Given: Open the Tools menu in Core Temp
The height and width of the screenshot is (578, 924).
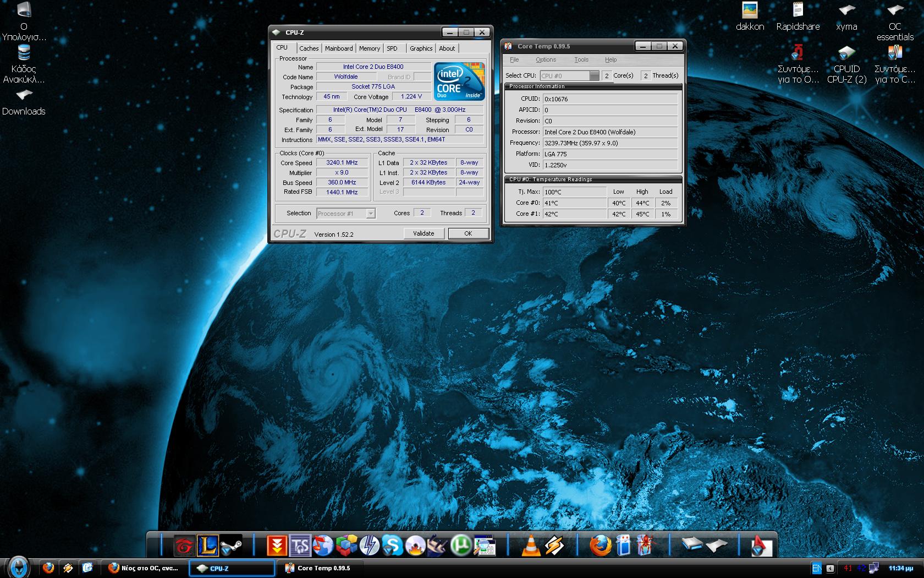Looking at the screenshot, I should [x=581, y=59].
